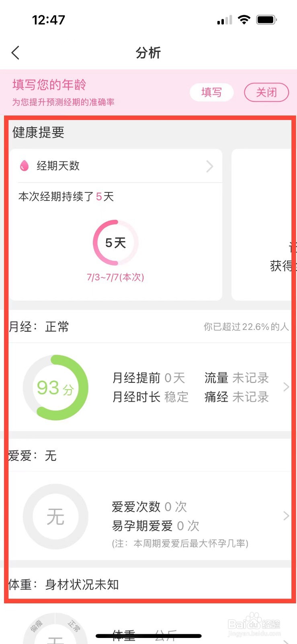
Task: Tap the back arrow icon
Action: click(x=15, y=53)
